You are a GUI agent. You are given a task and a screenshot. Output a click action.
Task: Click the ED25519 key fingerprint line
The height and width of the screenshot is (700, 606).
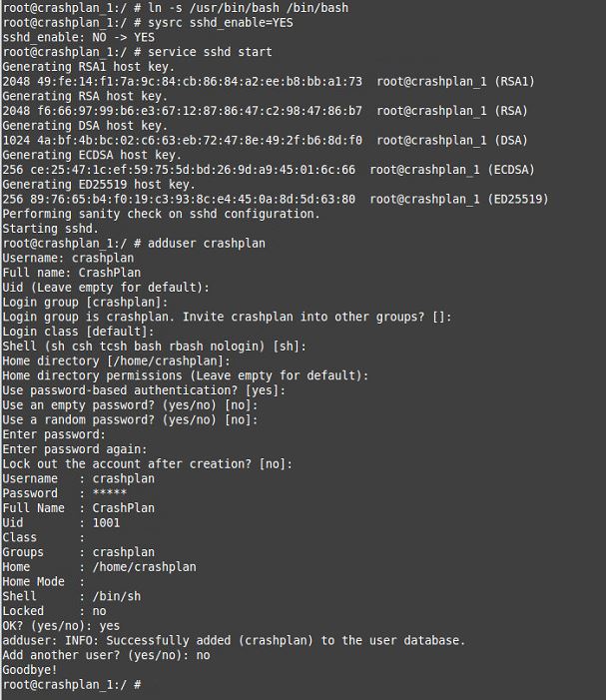pyautogui.click(x=276, y=200)
